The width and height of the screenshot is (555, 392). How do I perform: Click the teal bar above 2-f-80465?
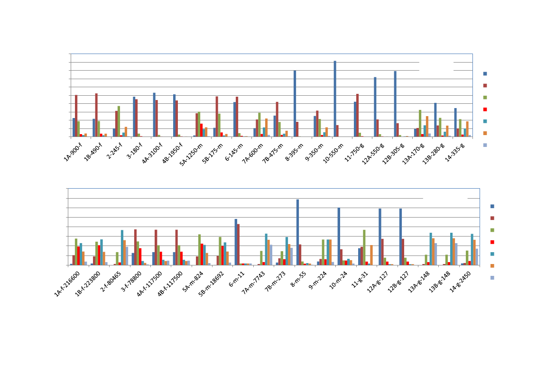click(x=122, y=247)
